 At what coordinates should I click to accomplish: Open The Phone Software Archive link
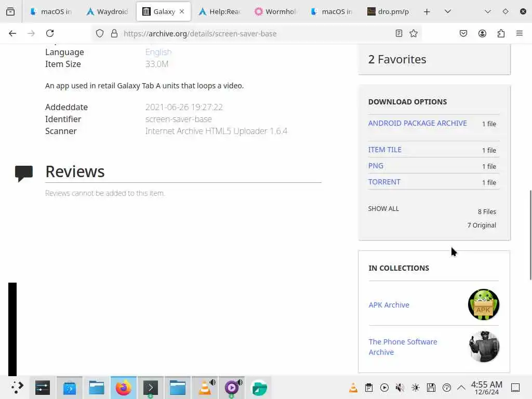pyautogui.click(x=403, y=347)
